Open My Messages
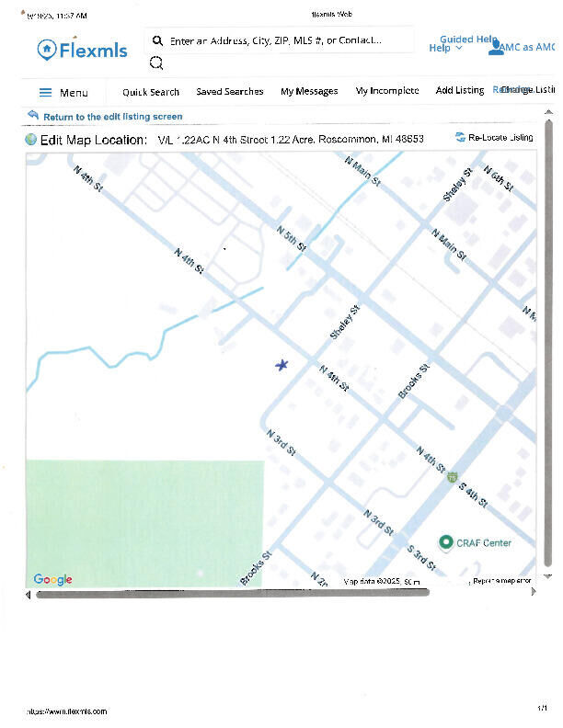The width and height of the screenshot is (563, 728). pyautogui.click(x=309, y=92)
